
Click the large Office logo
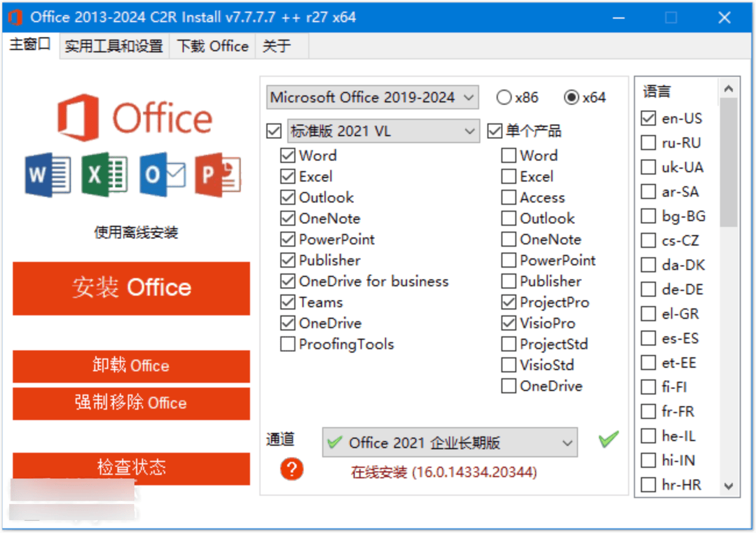(135, 118)
